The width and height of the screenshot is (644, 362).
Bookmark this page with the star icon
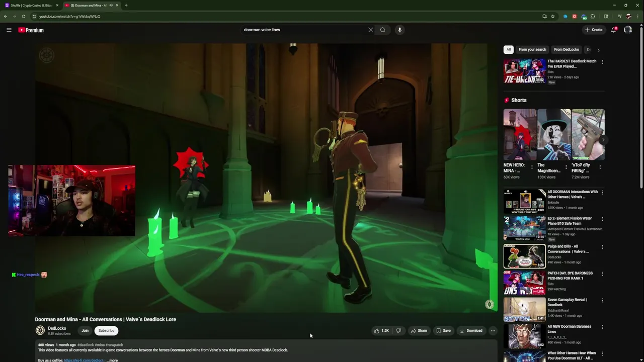pyautogui.click(x=553, y=16)
